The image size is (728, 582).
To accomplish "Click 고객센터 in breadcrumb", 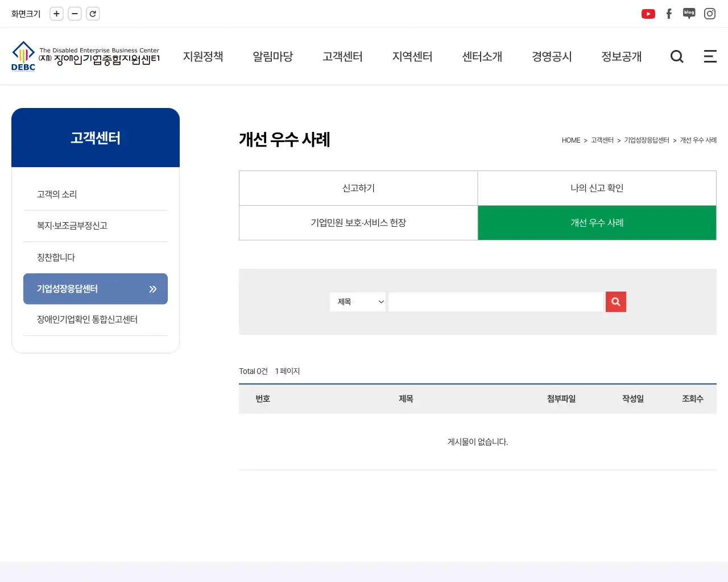I will 602,140.
